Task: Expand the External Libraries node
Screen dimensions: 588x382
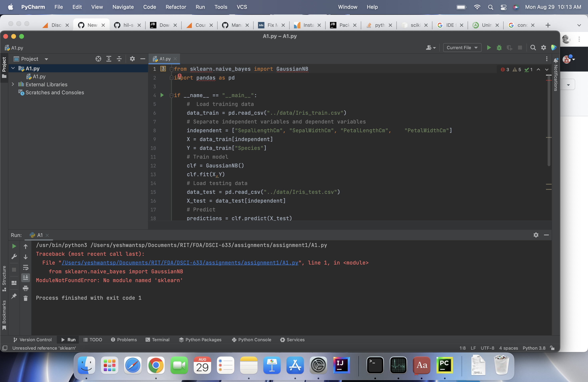Action: pos(13,84)
